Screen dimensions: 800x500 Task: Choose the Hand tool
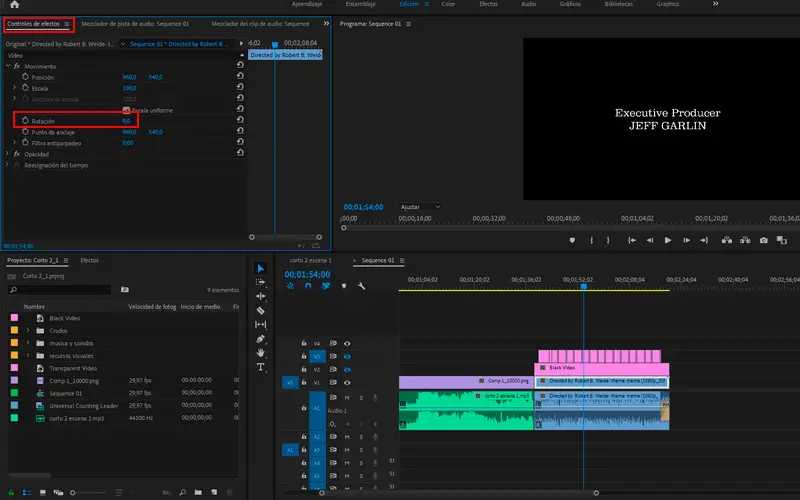(261, 353)
